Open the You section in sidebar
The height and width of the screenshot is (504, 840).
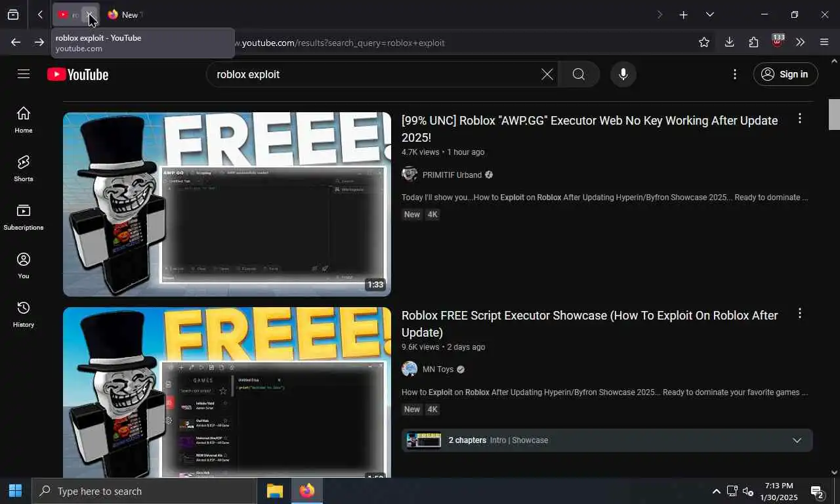click(x=24, y=266)
